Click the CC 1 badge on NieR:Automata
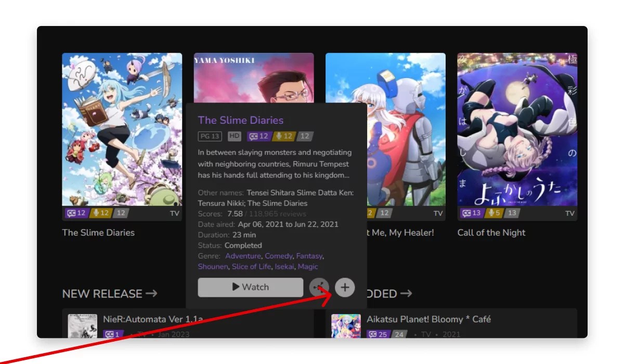 tap(112, 334)
